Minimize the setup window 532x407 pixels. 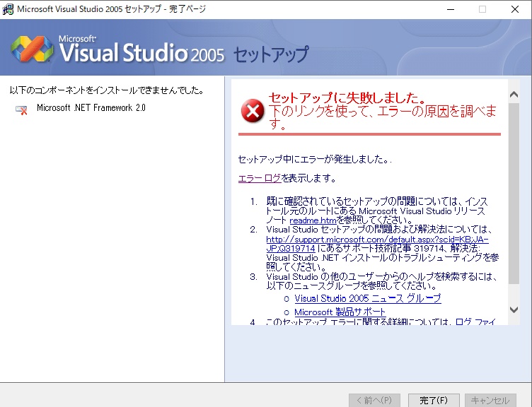point(451,9)
